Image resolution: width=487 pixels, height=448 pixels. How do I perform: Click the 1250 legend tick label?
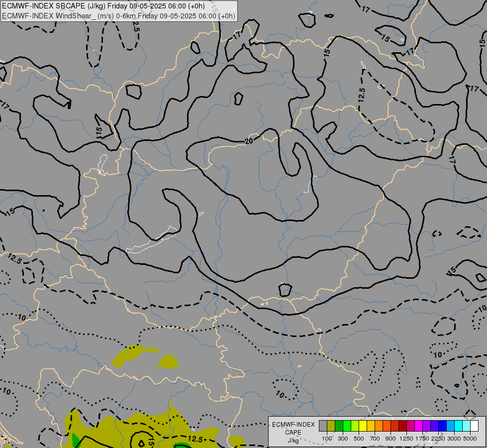(406, 439)
